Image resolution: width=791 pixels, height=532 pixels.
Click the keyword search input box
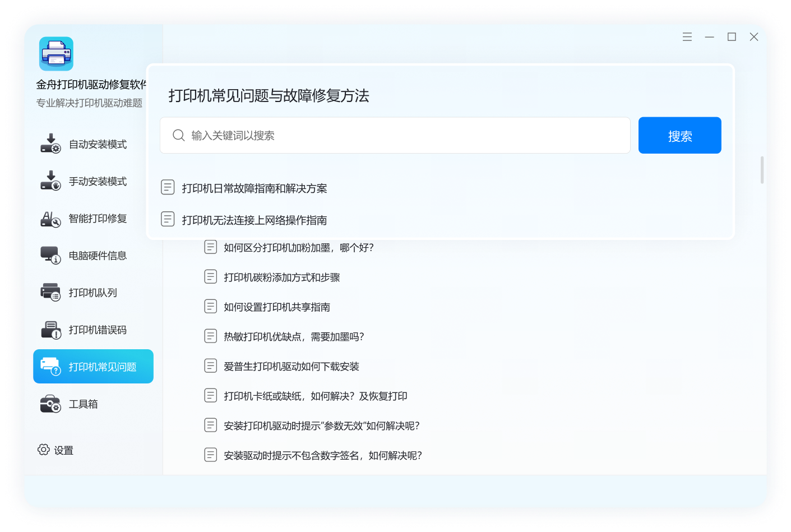coord(395,135)
